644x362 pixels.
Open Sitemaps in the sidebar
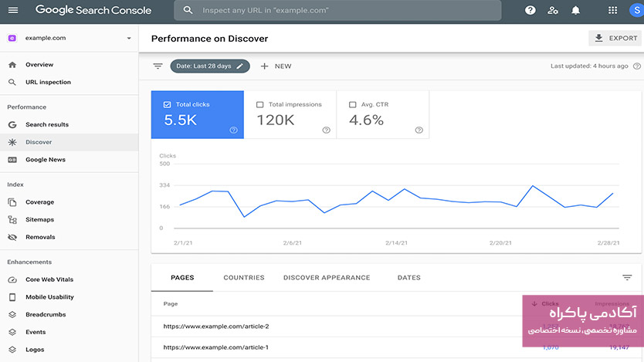(x=40, y=219)
